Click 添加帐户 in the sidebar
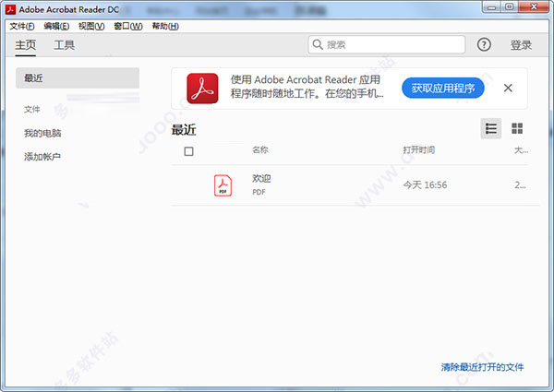The image size is (554, 392). pos(42,156)
